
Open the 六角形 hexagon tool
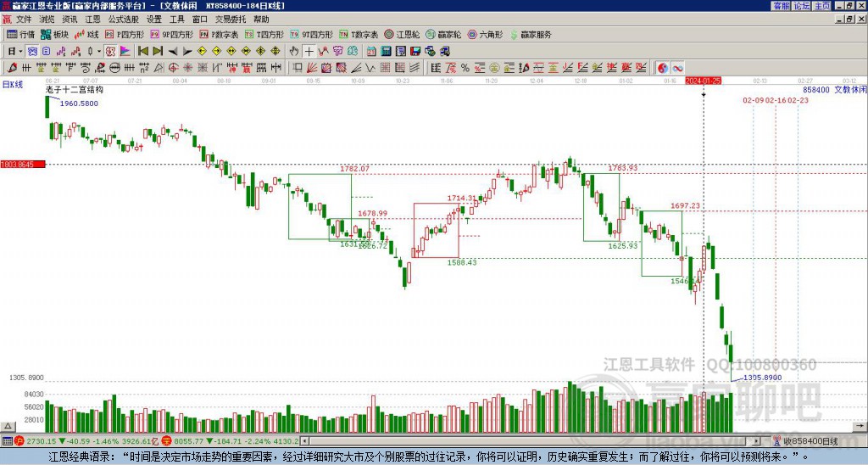point(485,34)
